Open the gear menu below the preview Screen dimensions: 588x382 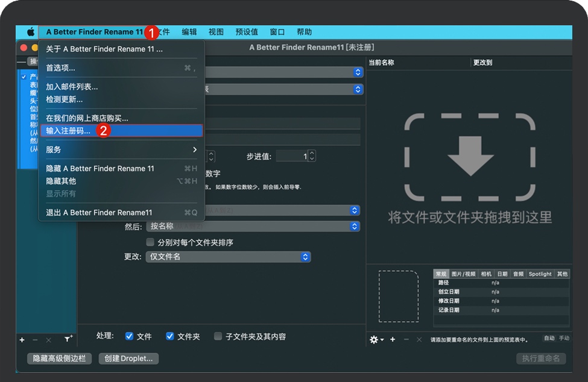(376, 340)
